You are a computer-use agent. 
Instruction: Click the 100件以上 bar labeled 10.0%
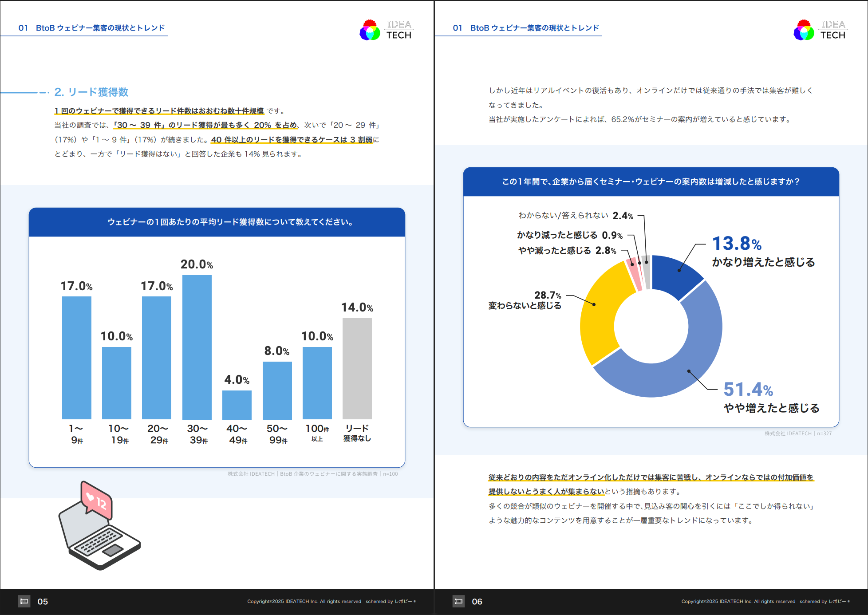317,382
